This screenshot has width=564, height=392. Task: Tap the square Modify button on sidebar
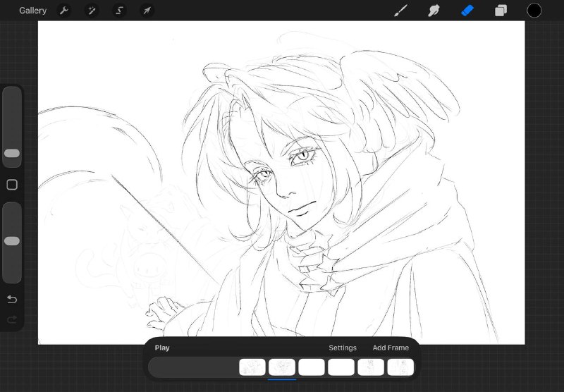point(12,185)
